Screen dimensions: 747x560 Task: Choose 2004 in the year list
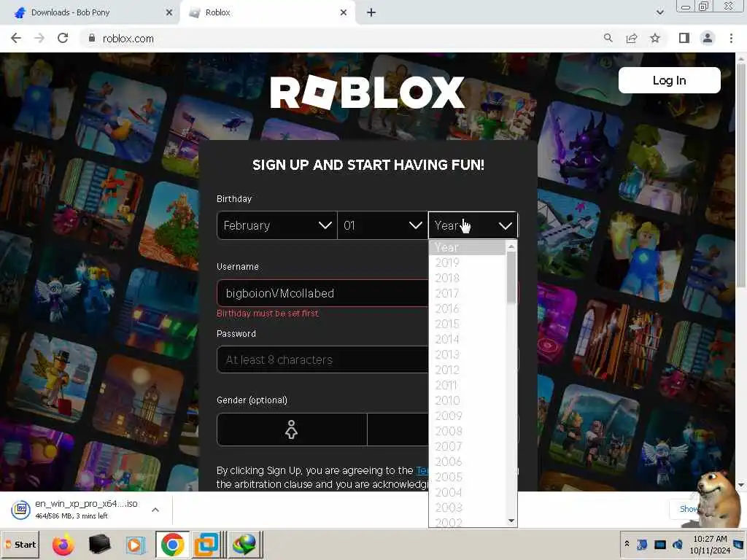point(467,492)
